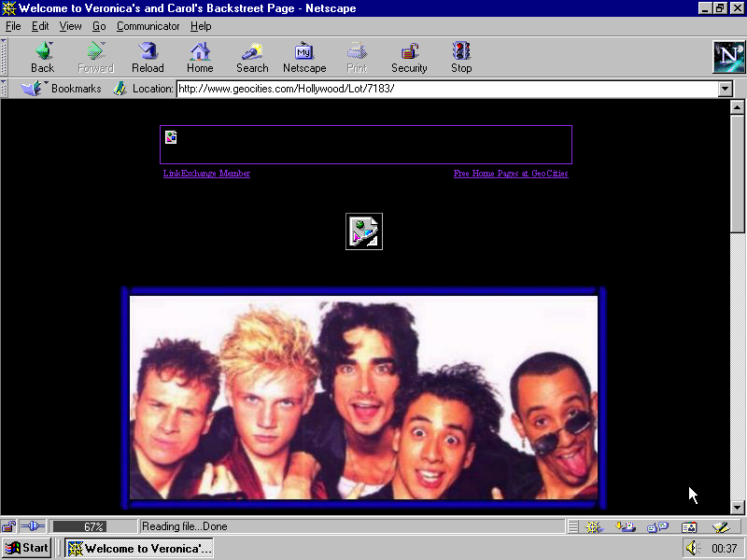747x560 pixels.
Task: Go to Home page via toolbar
Action: (x=200, y=57)
